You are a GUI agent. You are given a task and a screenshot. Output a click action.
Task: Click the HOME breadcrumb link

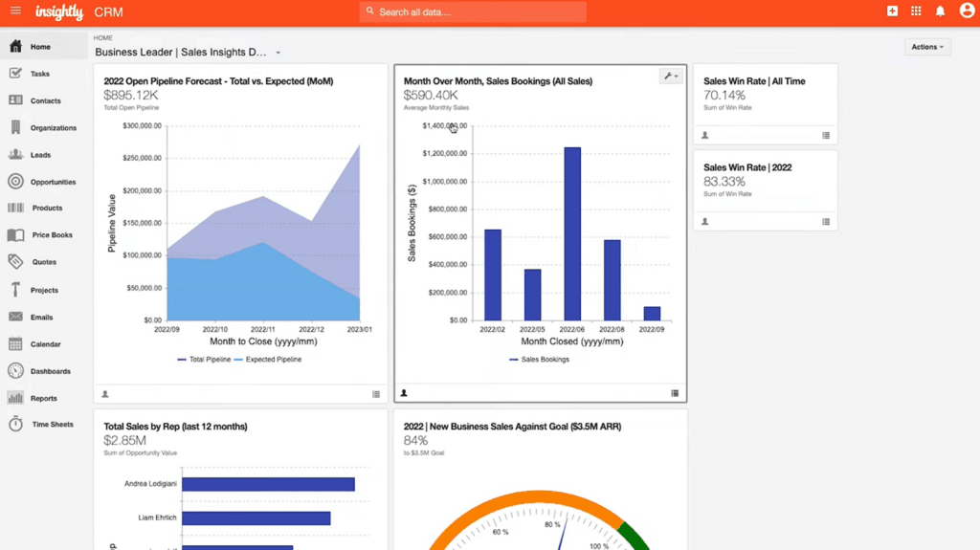click(103, 38)
